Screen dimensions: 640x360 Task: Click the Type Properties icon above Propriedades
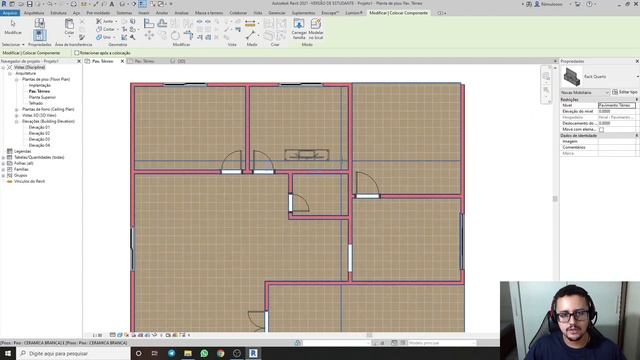(40, 23)
